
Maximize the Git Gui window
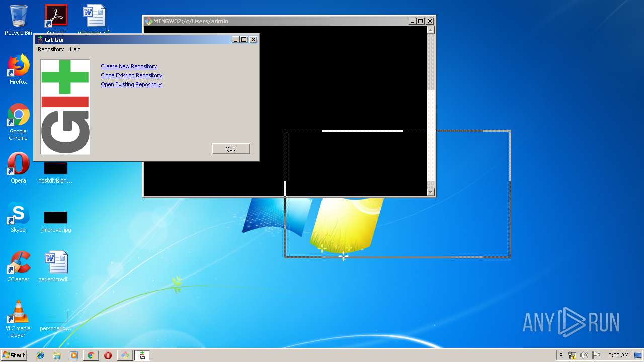(244, 40)
